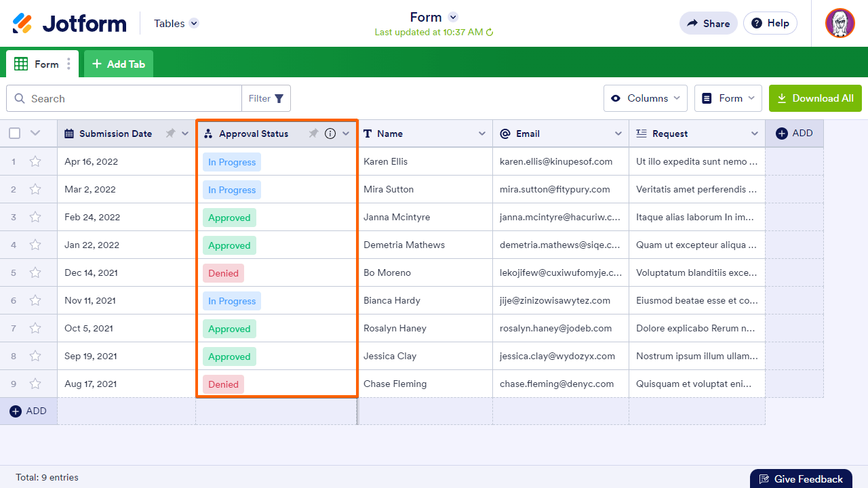The width and height of the screenshot is (868, 488).
Task: Open Form tab options three-dot menu
Action: tap(68, 64)
